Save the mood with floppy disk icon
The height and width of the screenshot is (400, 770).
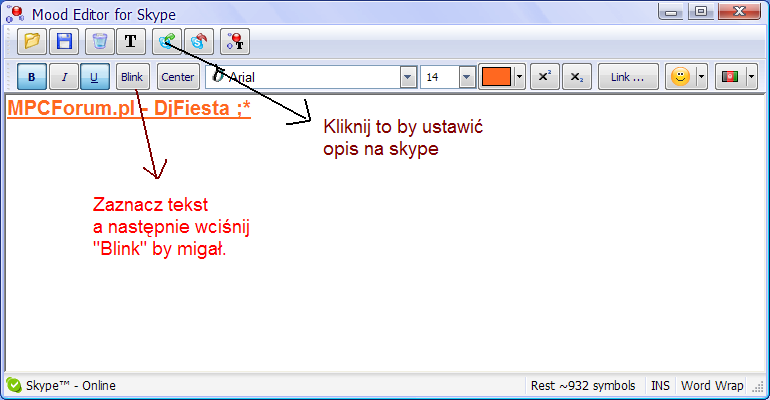(x=64, y=41)
